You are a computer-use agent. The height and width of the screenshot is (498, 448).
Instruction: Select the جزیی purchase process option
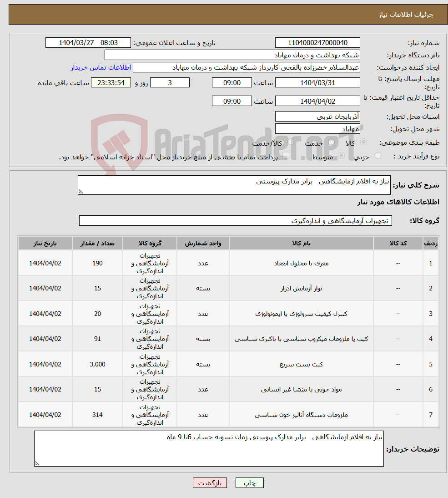[x=378, y=155]
